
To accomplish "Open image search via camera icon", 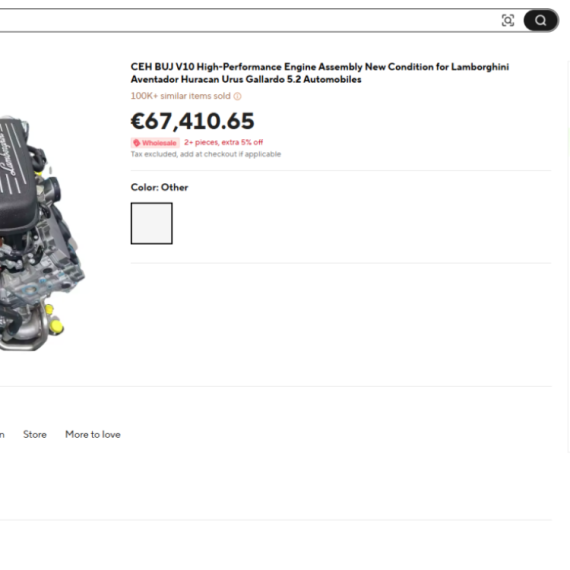I will click(x=507, y=20).
